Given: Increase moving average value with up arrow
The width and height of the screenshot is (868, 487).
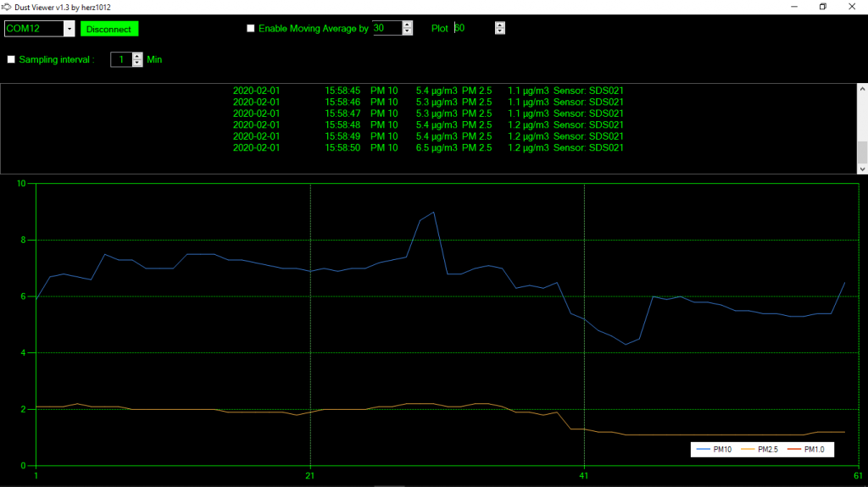Looking at the screenshot, I should coord(408,25).
